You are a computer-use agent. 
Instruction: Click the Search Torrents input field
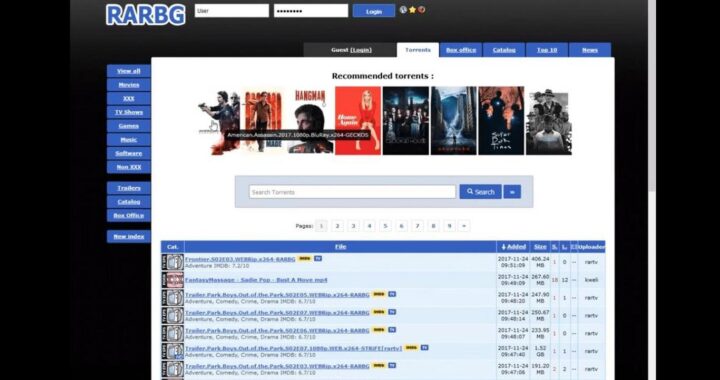[x=352, y=192]
